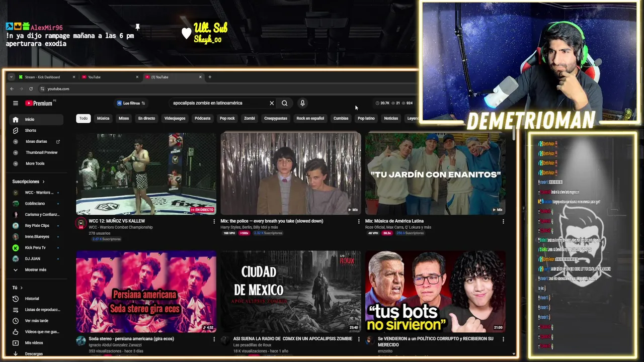Expand the Tú section header

click(17, 288)
